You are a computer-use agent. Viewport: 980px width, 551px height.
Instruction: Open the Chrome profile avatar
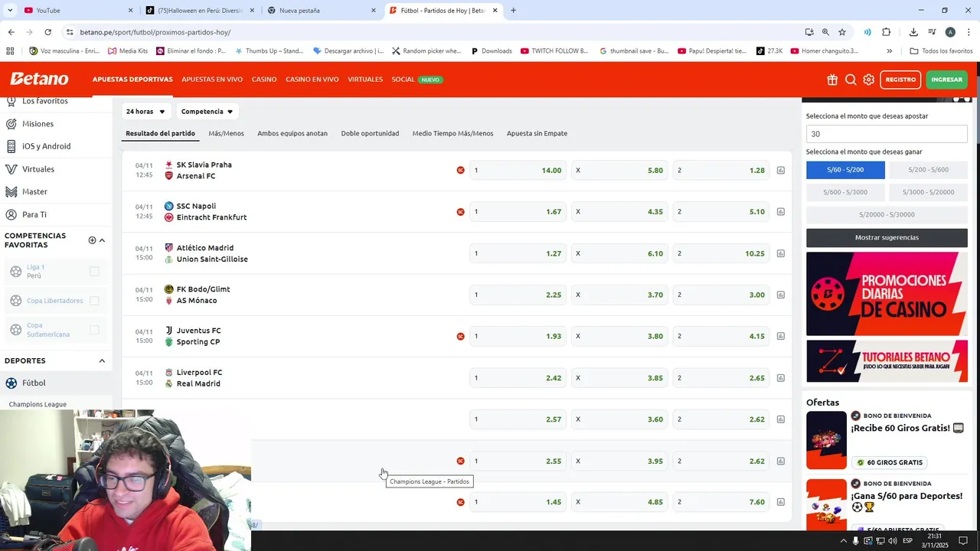pos(950,32)
